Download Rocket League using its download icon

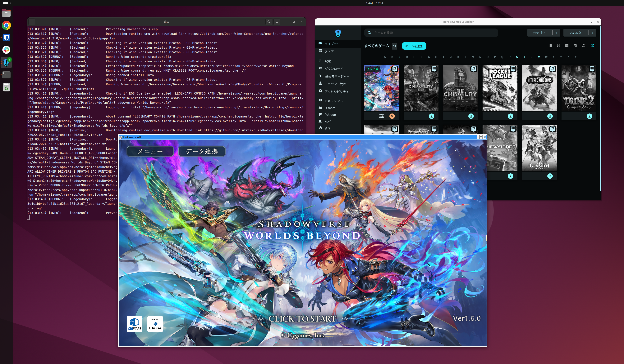click(x=510, y=116)
